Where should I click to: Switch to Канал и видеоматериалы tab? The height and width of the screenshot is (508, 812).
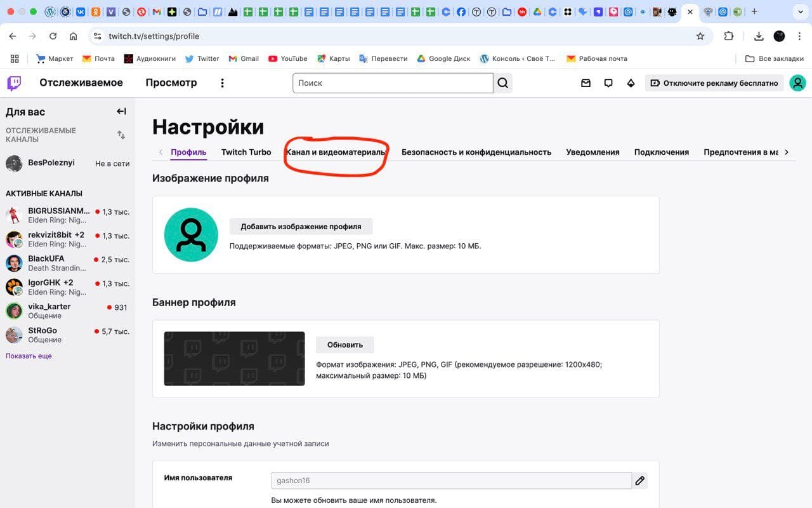(336, 152)
